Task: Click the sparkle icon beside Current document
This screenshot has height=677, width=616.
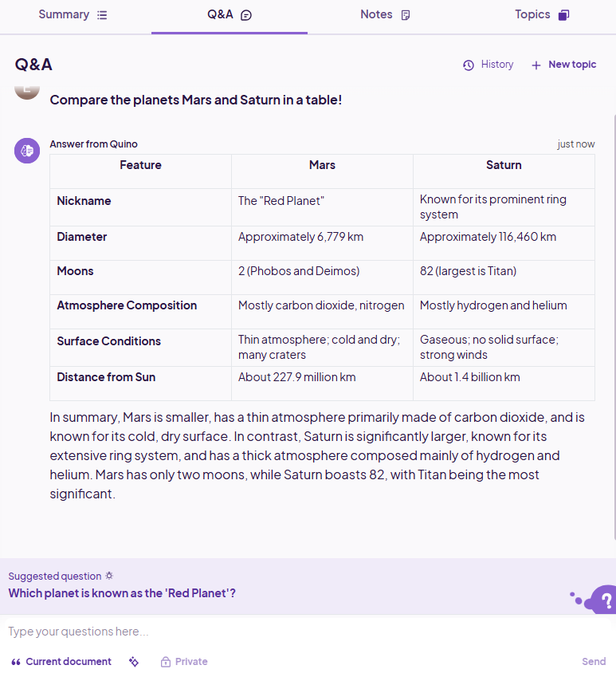Action: click(134, 662)
